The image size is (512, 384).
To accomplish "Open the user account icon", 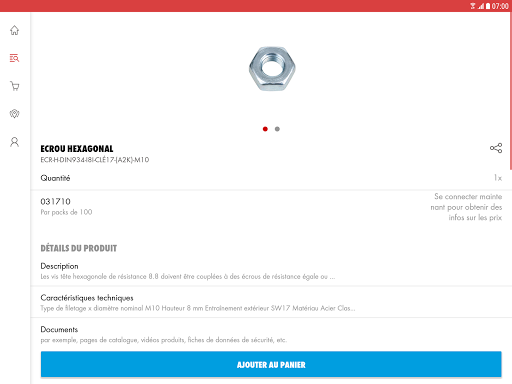I will tap(14, 142).
